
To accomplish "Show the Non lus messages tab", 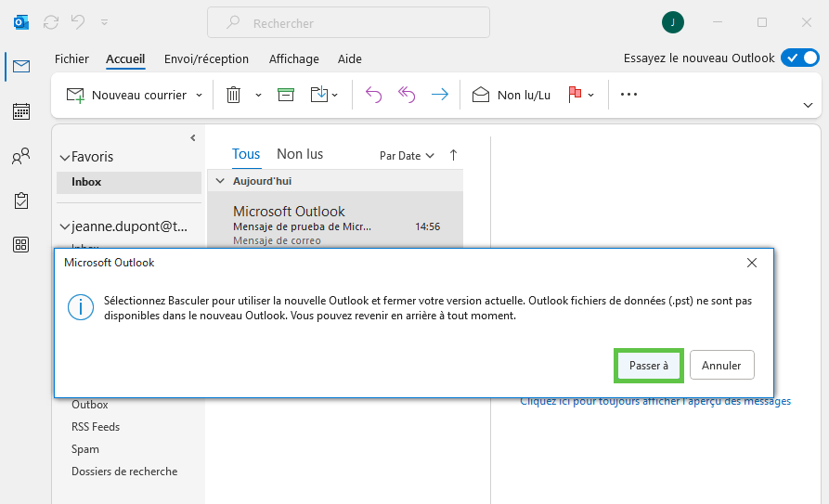I will pos(300,154).
